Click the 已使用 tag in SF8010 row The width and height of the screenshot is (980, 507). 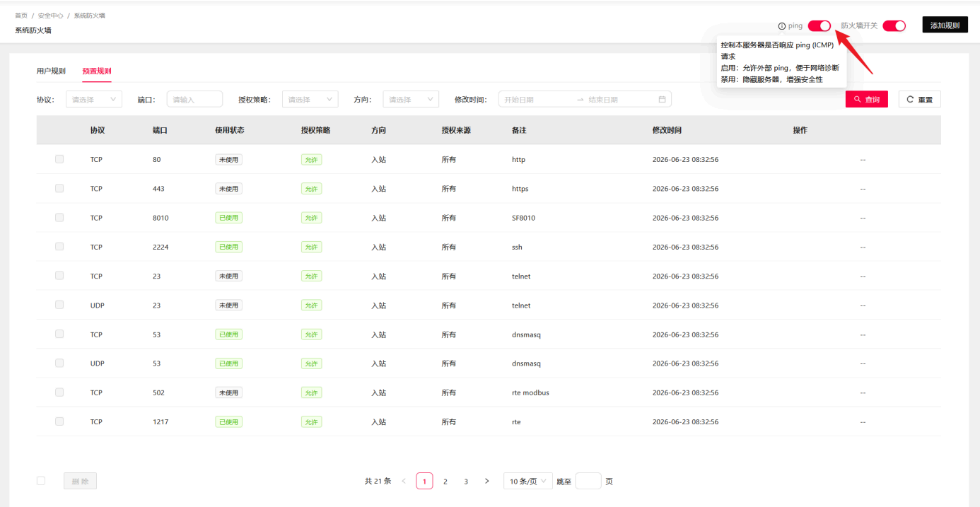[228, 218]
